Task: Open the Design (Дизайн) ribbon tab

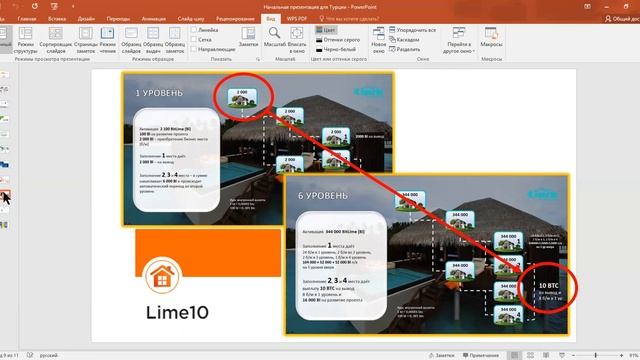Action: [86, 19]
